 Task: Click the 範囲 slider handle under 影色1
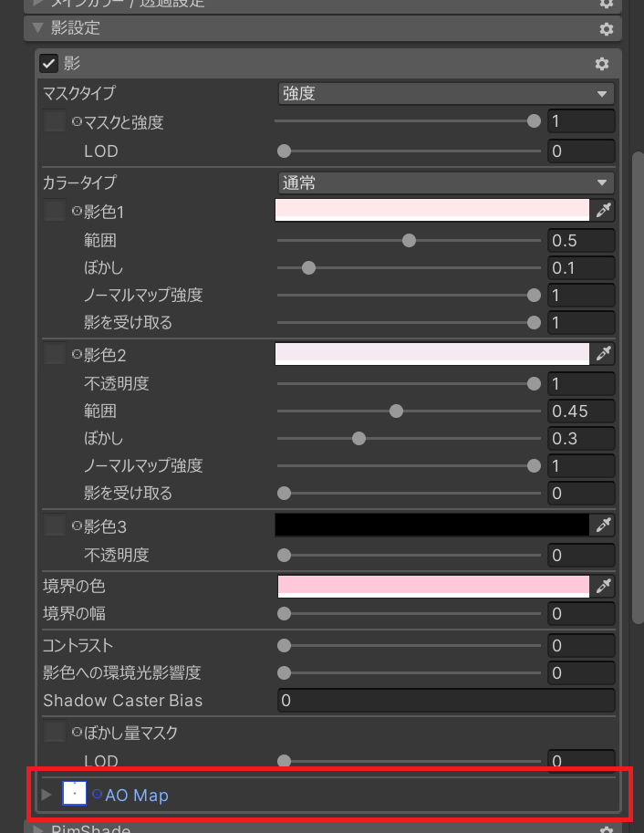pos(409,240)
